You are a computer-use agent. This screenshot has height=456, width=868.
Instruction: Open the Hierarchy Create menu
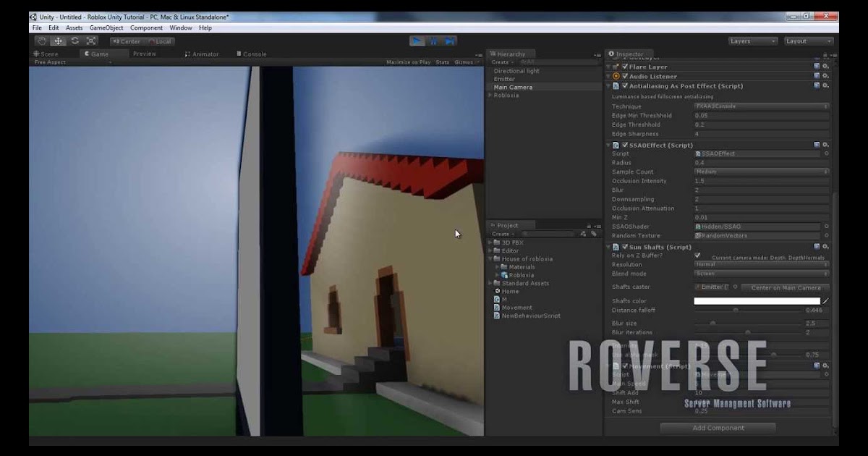tap(501, 62)
